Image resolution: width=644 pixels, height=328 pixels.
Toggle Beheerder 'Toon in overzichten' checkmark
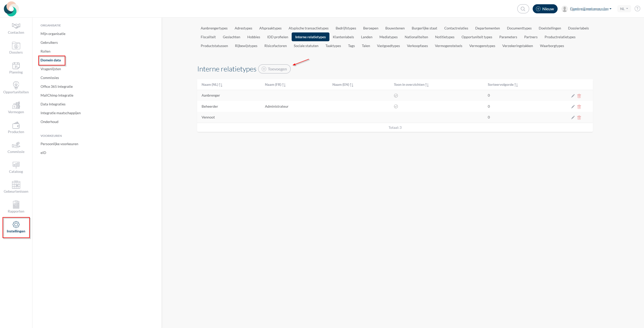point(396,106)
